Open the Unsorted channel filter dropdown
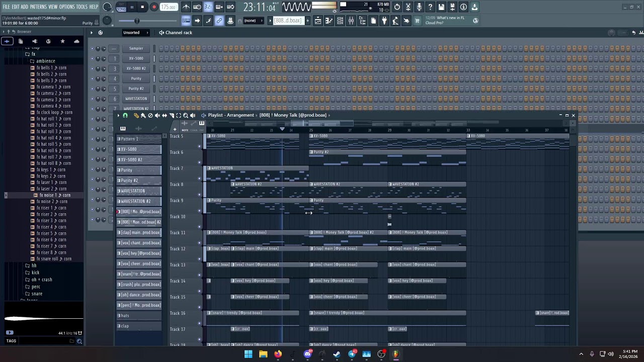644x362 pixels. click(x=136, y=33)
